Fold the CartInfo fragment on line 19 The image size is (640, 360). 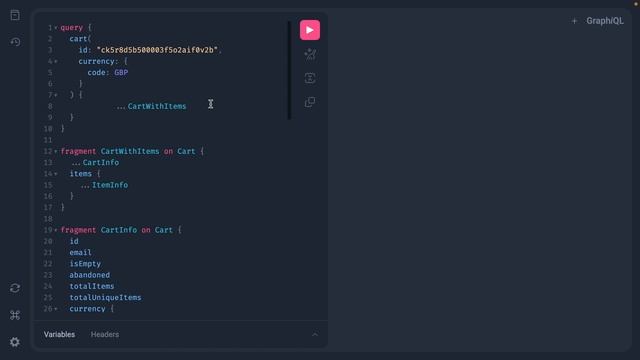click(56, 230)
